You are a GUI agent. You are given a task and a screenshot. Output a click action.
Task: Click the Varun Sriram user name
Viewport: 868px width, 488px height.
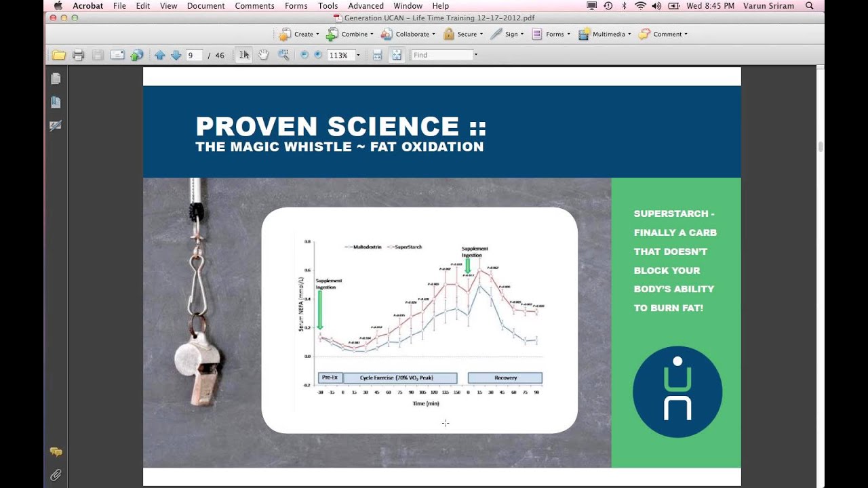pyautogui.click(x=770, y=6)
